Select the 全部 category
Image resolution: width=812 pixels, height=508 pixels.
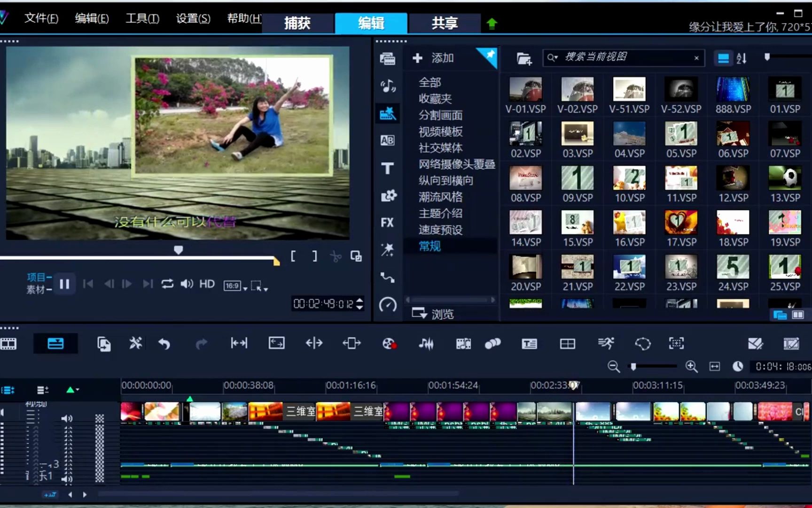pyautogui.click(x=429, y=82)
